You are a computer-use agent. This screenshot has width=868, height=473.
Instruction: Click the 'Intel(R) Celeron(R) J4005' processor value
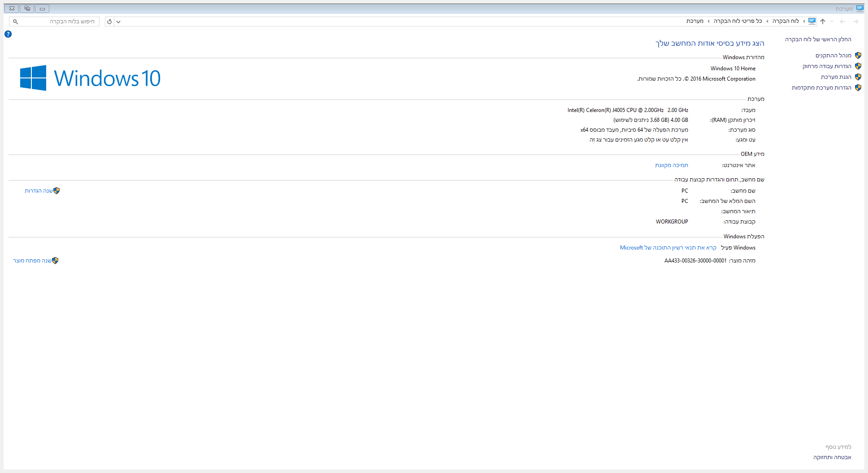(628, 110)
